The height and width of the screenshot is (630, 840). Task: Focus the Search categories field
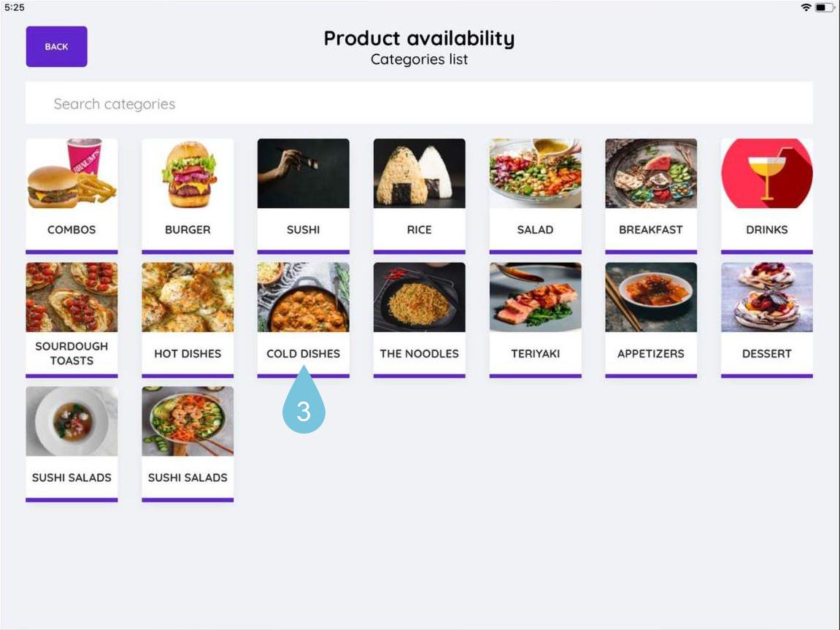[419, 103]
